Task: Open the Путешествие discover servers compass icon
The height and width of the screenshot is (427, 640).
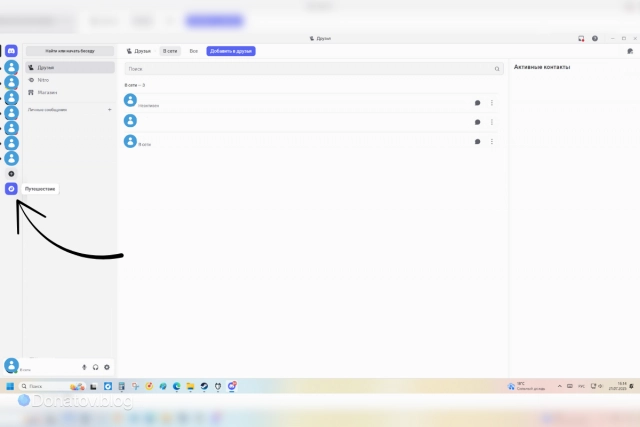Action: [11, 189]
